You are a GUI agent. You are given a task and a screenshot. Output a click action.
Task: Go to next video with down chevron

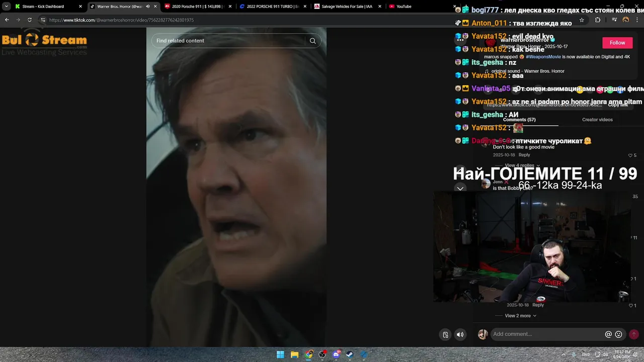pyautogui.click(x=460, y=188)
